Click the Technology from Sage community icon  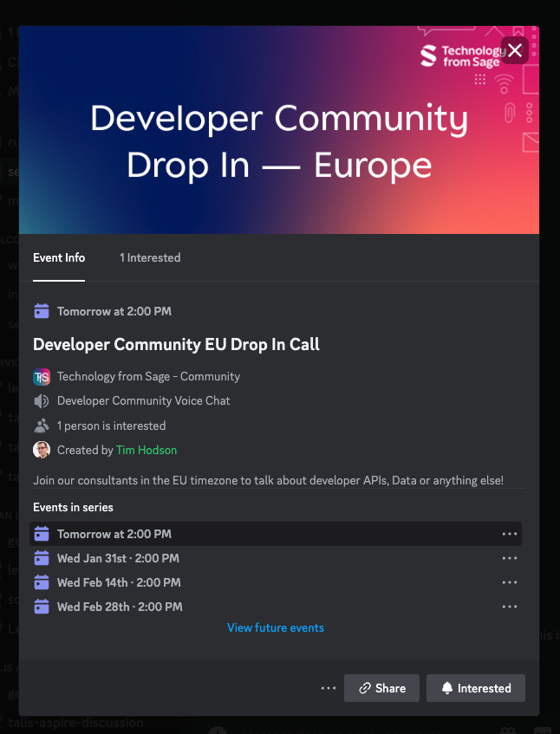(x=42, y=377)
